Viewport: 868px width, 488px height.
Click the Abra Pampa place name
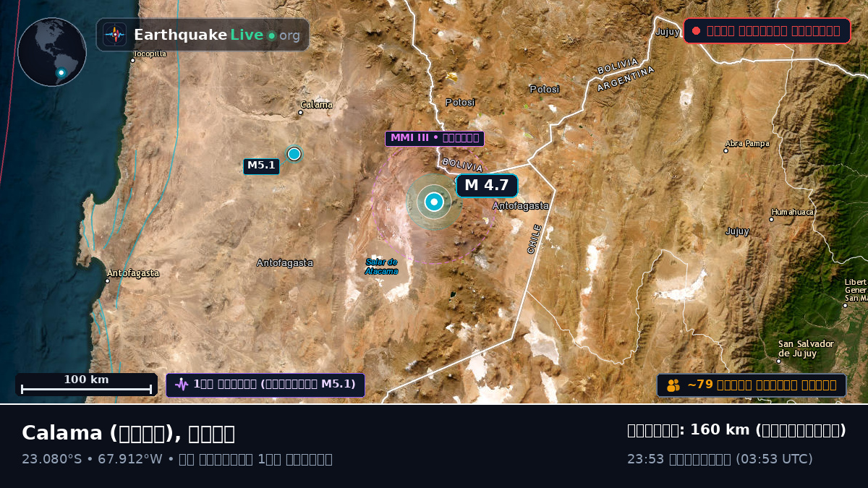[x=747, y=143]
